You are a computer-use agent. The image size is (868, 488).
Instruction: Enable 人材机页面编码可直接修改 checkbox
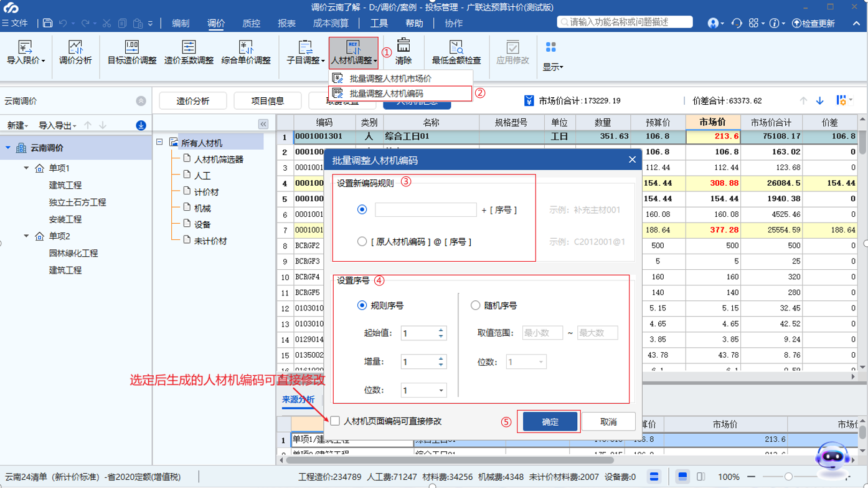pos(336,421)
